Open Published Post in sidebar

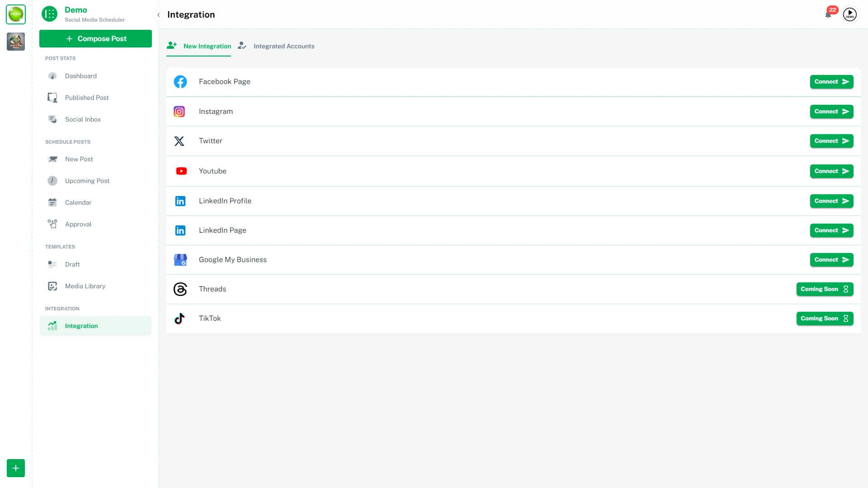point(95,98)
